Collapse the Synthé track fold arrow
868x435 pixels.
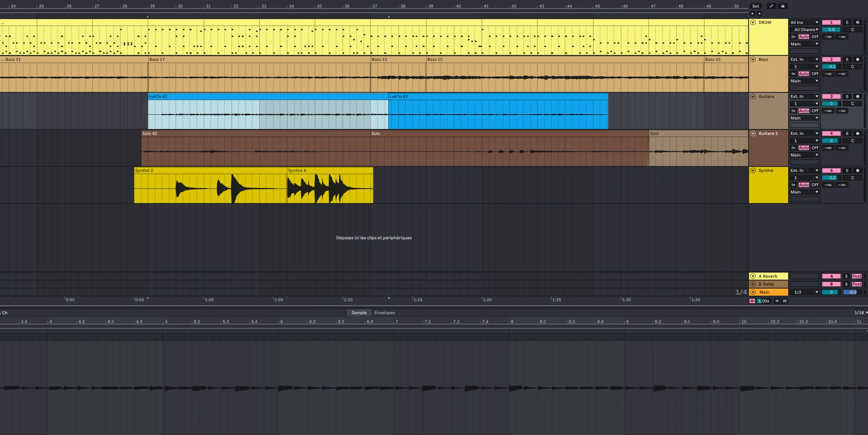753,171
